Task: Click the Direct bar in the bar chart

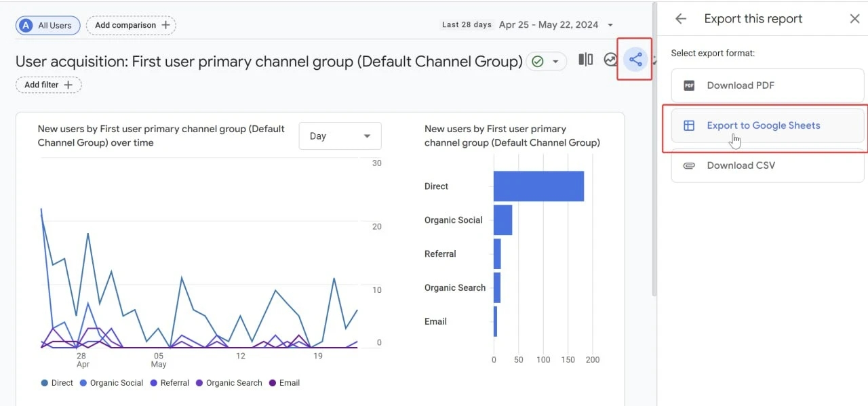Action: click(538, 186)
